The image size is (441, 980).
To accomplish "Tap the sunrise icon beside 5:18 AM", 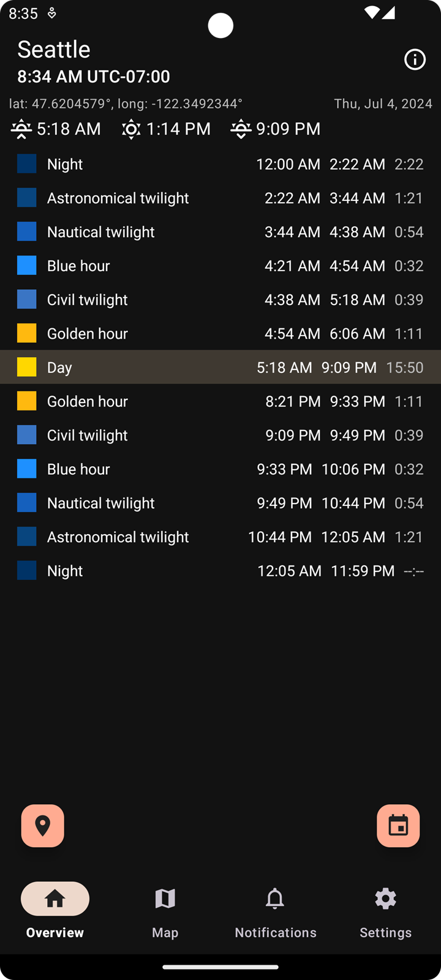I will pos(21,129).
